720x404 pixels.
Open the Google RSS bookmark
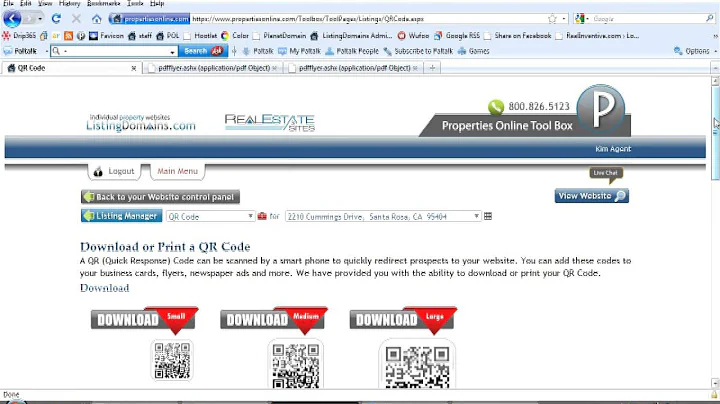(457, 36)
